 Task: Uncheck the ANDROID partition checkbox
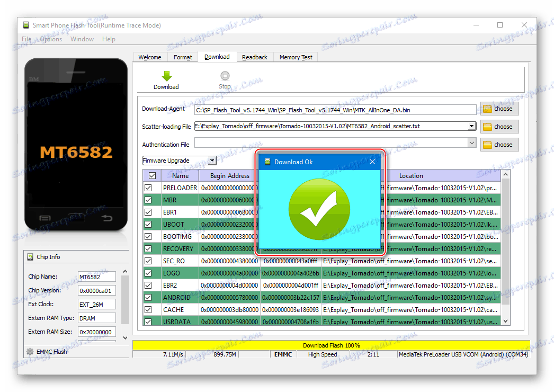click(x=148, y=298)
